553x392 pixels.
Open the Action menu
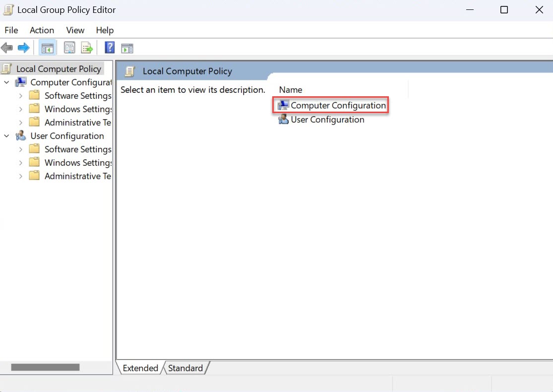pyautogui.click(x=42, y=30)
